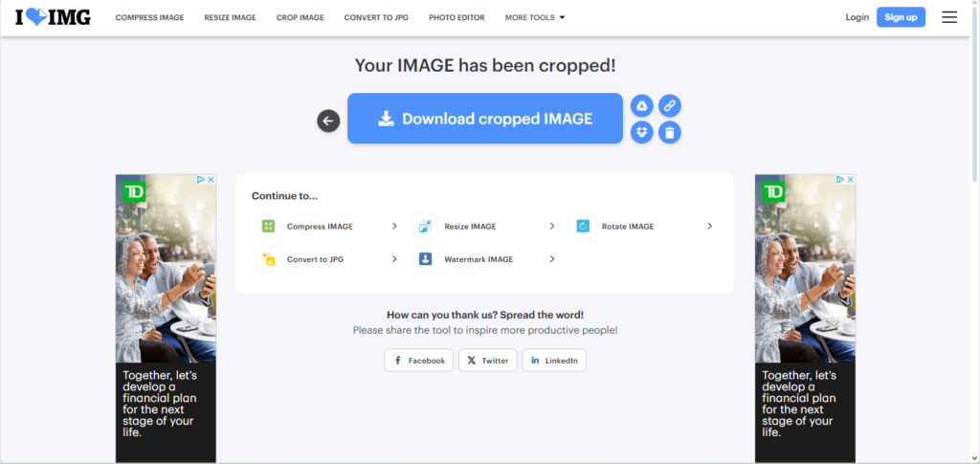Click the Watermark IMAGE icon
The width and height of the screenshot is (980, 464).
[426, 259]
